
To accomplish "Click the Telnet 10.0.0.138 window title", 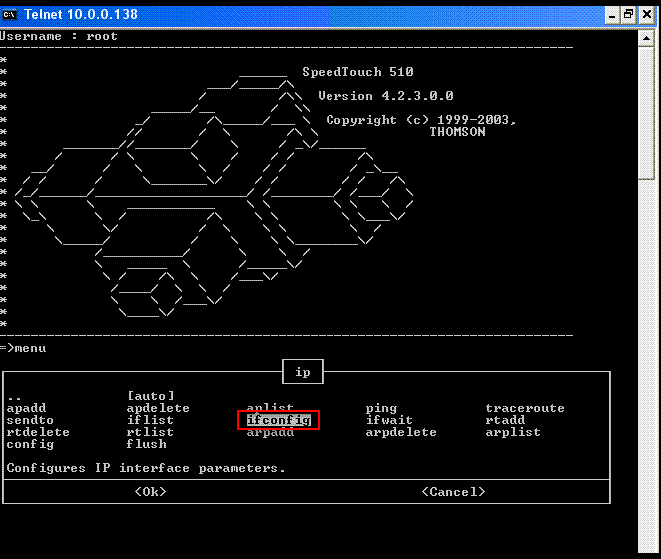I will click(81, 15).
